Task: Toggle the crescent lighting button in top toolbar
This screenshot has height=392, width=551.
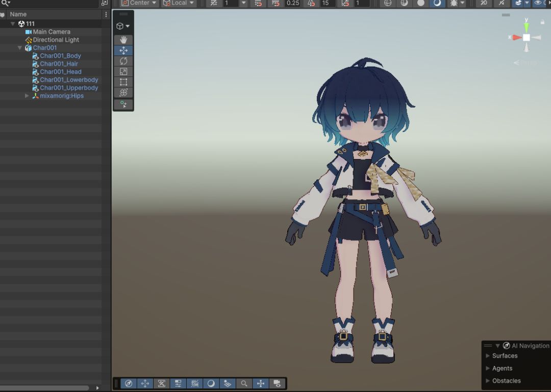Action: (x=437, y=3)
